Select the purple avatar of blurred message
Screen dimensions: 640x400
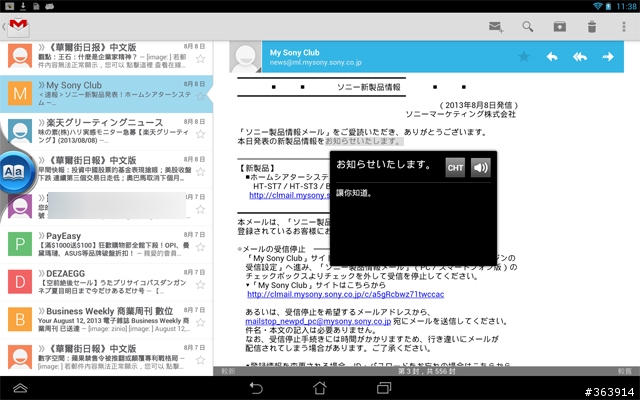[20, 207]
